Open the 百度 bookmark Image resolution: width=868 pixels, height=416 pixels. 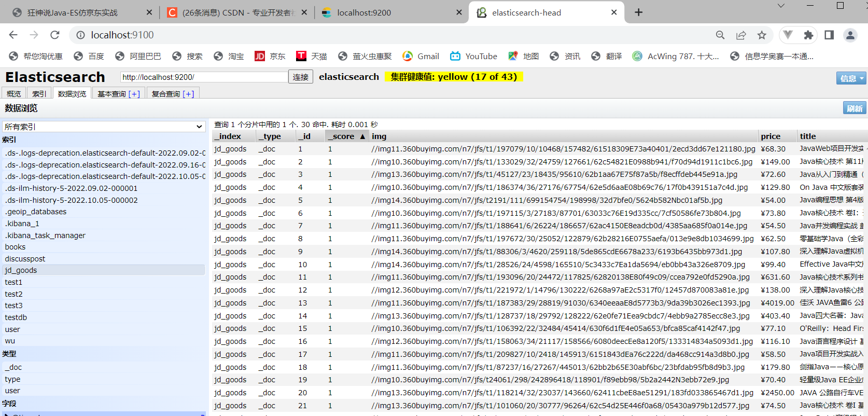89,56
